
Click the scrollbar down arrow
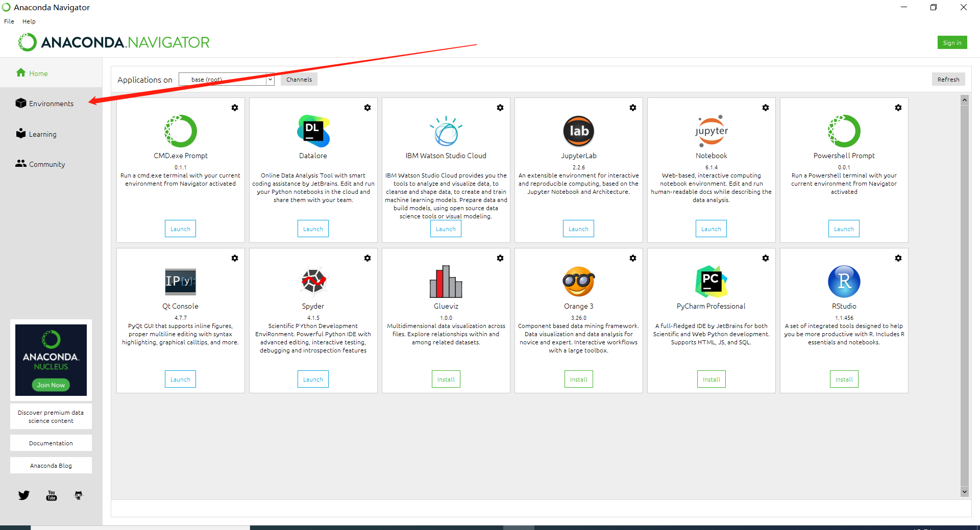pyautogui.click(x=965, y=492)
